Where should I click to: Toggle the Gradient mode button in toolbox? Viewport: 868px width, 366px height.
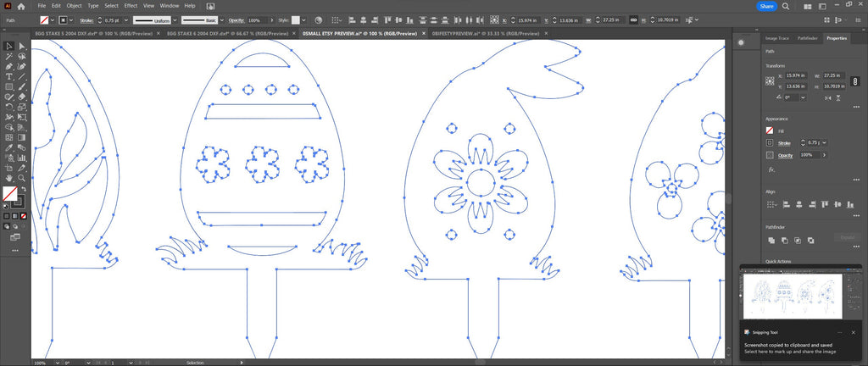click(15, 216)
